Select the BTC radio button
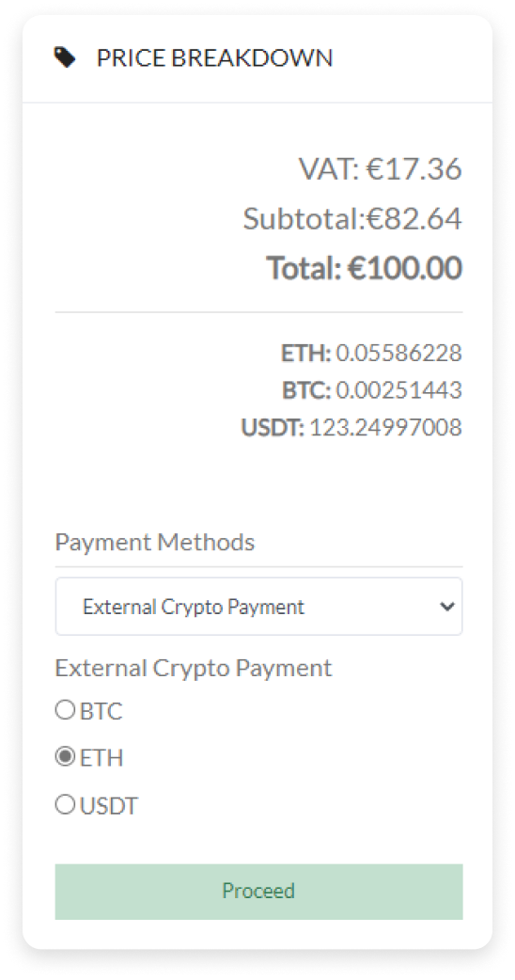515x980 pixels. coord(65,710)
